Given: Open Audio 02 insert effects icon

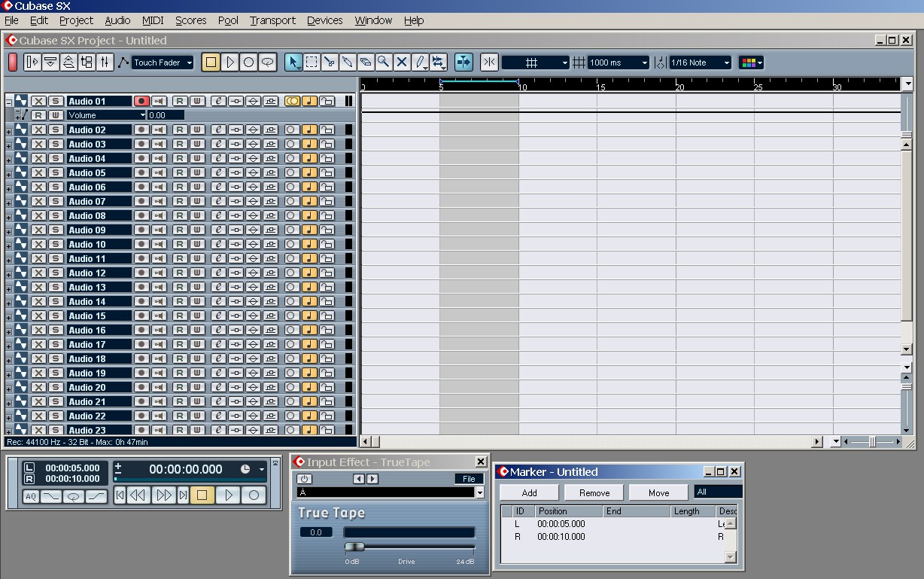Looking at the screenshot, I should coord(236,130).
